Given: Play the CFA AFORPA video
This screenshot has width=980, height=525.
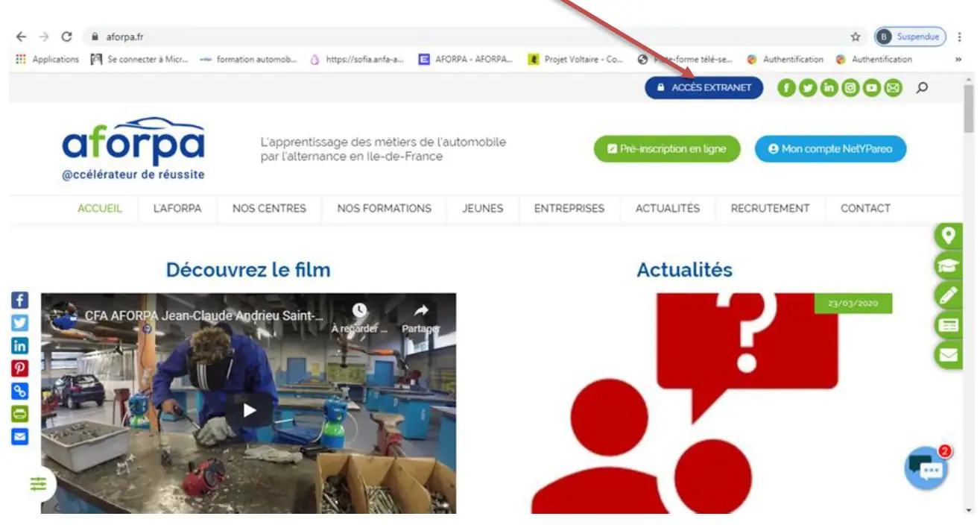Looking at the screenshot, I should coord(249,409).
